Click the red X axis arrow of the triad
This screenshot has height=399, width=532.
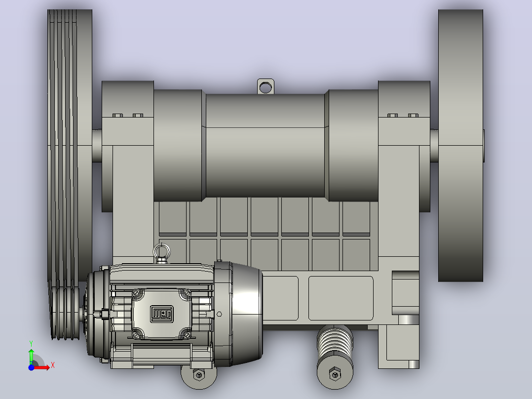point(42,368)
